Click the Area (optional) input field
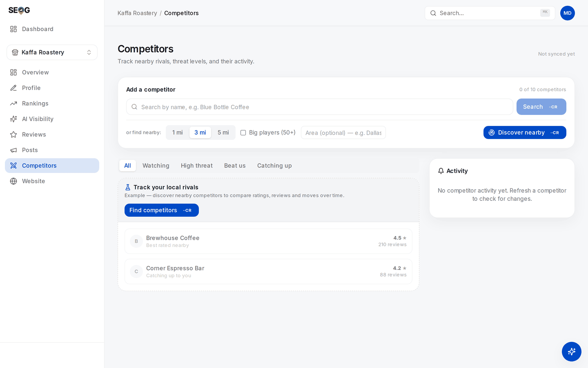588x368 pixels. (343, 132)
